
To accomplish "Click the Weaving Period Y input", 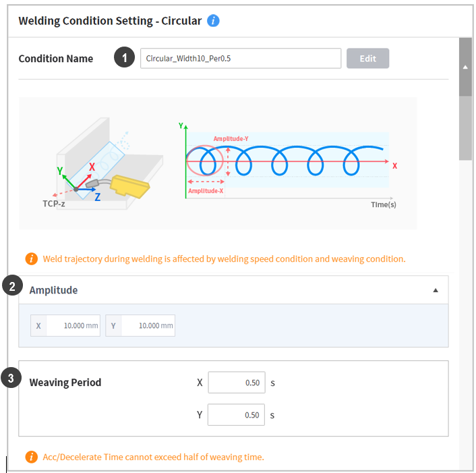I will 236,415.
